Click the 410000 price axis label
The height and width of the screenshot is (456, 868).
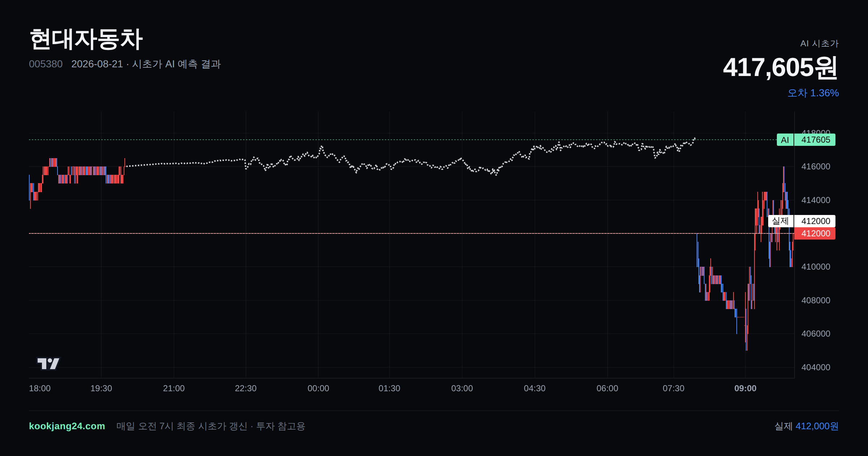coord(816,267)
